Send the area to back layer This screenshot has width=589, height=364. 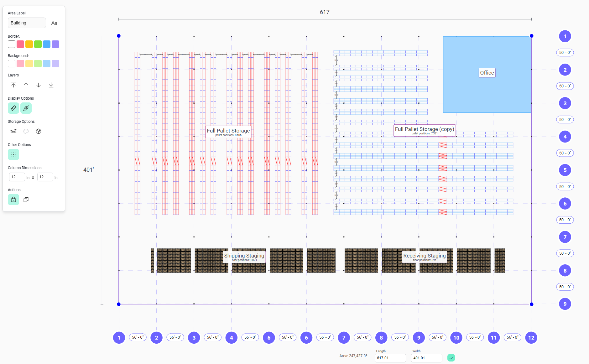click(51, 85)
